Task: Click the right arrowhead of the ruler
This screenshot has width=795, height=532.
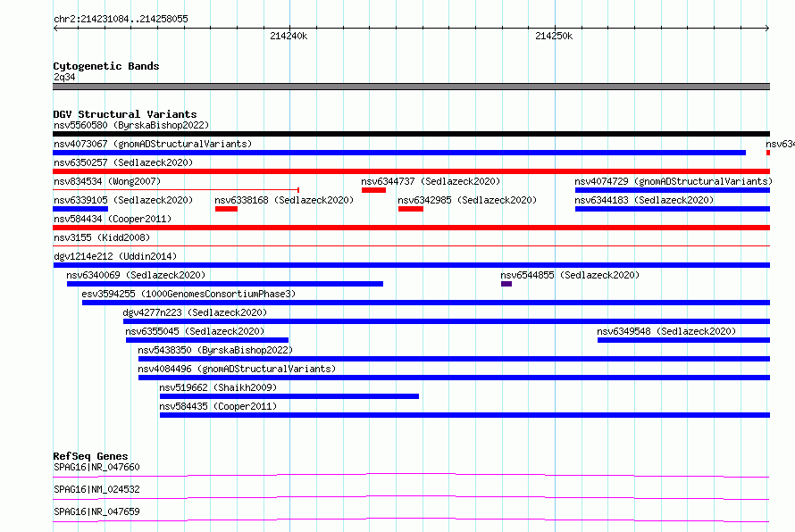Action: pyautogui.click(x=767, y=29)
